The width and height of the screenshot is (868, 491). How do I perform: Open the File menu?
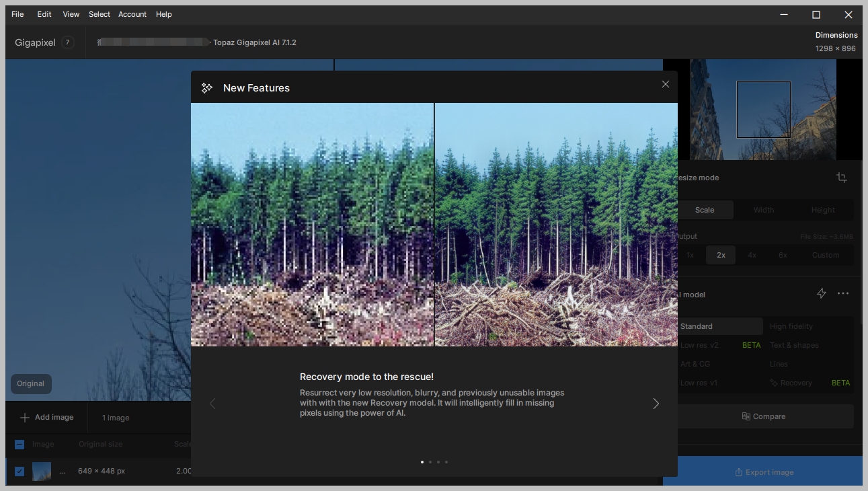[x=17, y=14]
